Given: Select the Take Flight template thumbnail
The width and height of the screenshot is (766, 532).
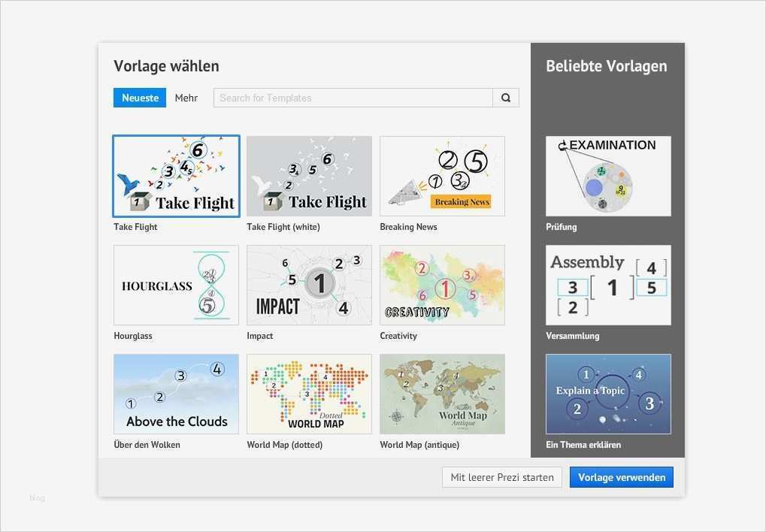Looking at the screenshot, I should [175, 175].
